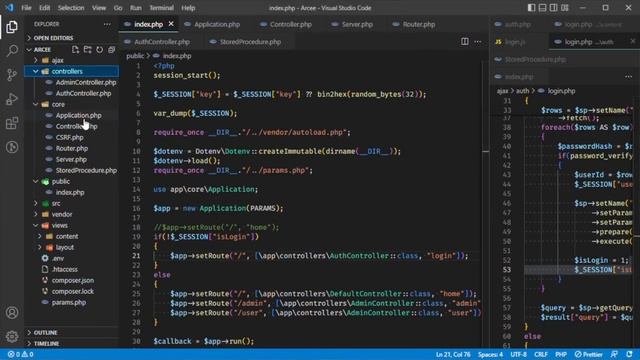Open the Extensions view
The width and height of the screenshot is (640, 360).
click(x=12, y=123)
